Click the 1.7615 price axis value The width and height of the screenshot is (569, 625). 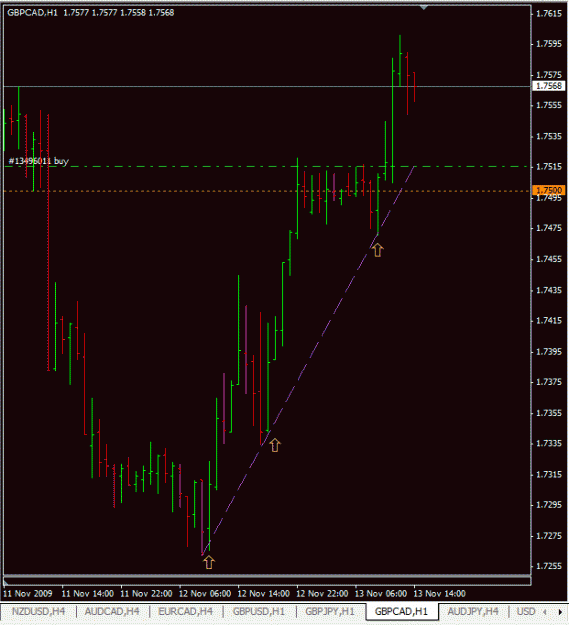(x=549, y=14)
